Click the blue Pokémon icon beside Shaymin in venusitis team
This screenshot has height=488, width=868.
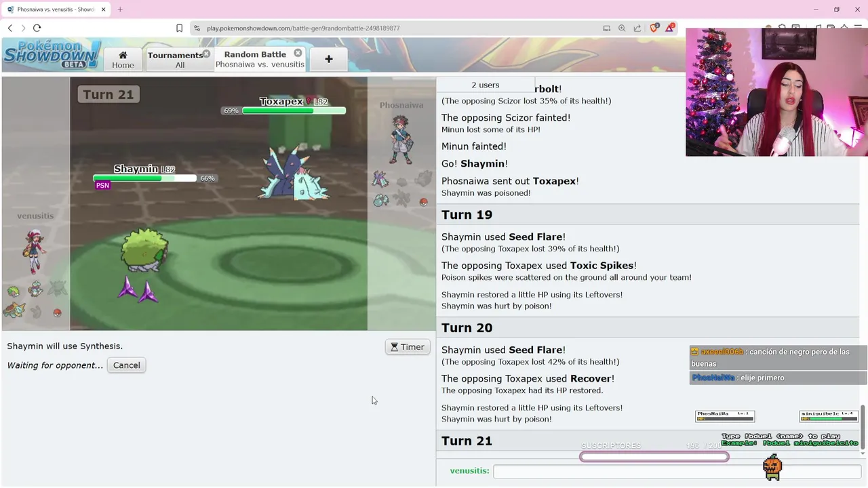click(x=35, y=290)
